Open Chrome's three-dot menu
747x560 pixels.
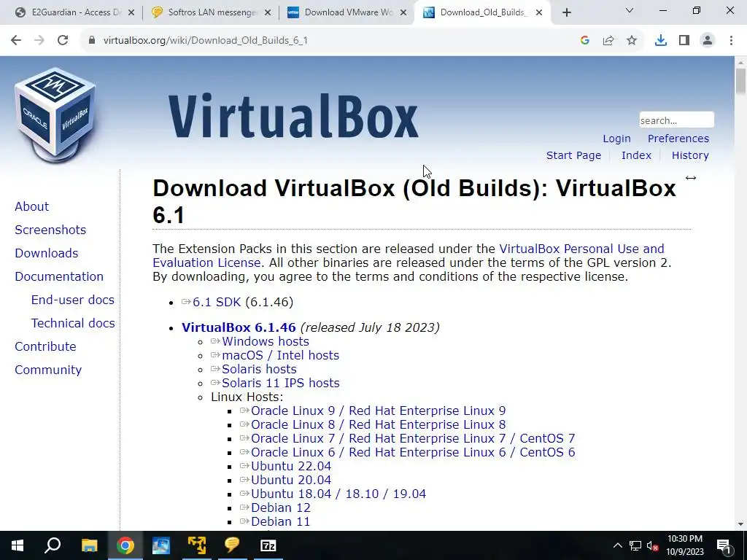[x=731, y=41]
